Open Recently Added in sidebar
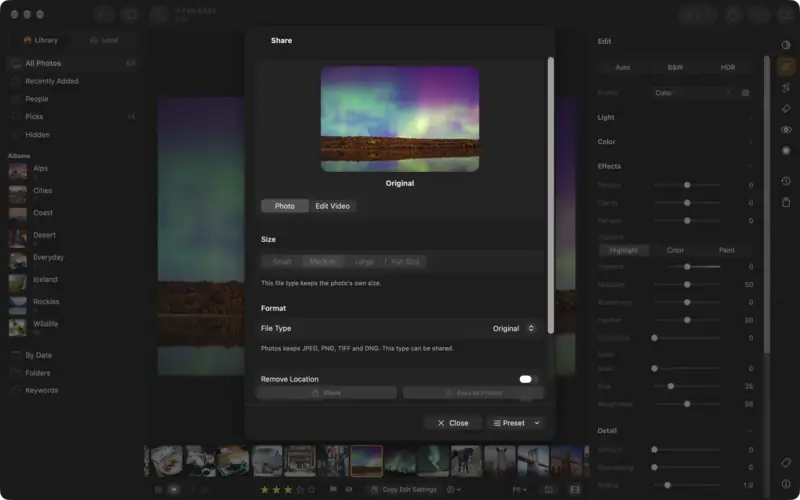This screenshot has width=800, height=500. pos(52,81)
